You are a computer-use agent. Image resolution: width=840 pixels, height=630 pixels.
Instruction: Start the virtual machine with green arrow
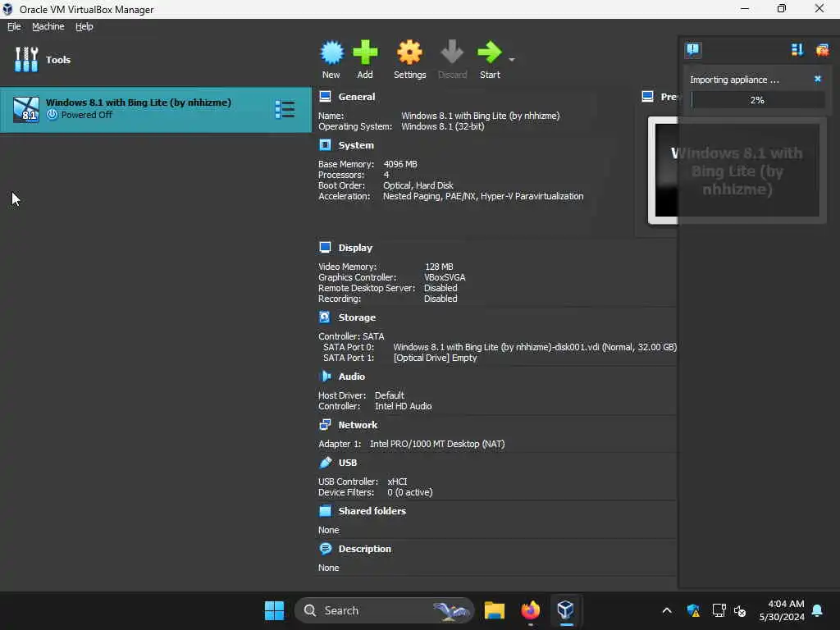(x=489, y=52)
